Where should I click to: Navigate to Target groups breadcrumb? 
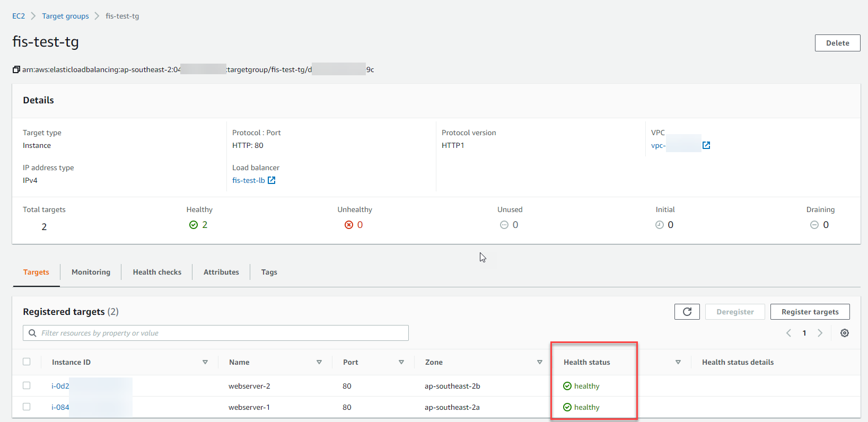[x=65, y=16]
